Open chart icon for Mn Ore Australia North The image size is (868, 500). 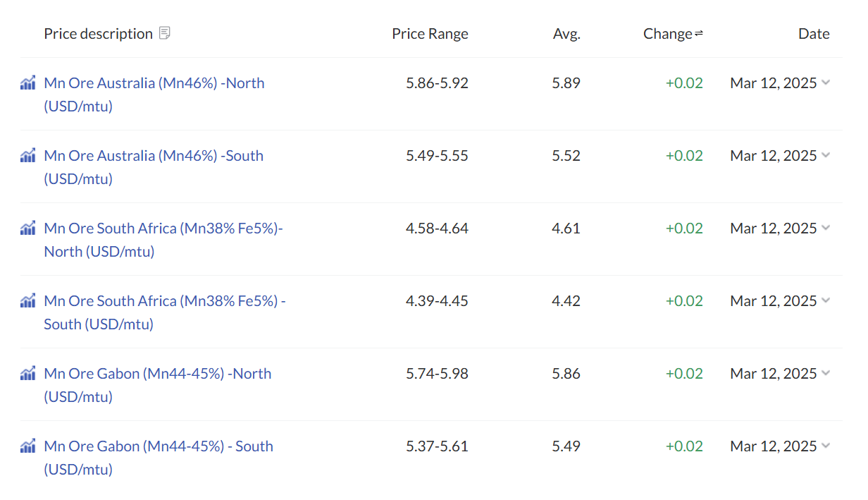coord(27,83)
